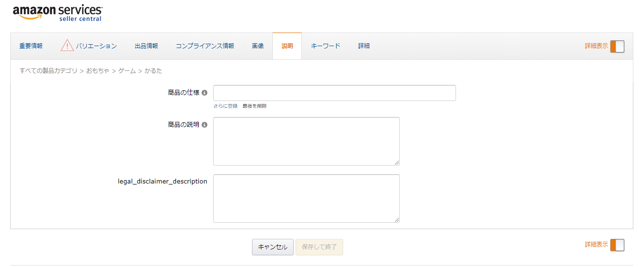Toggle the bottom 詳細表示 switch
This screenshot has width=644, height=267.
[617, 245]
